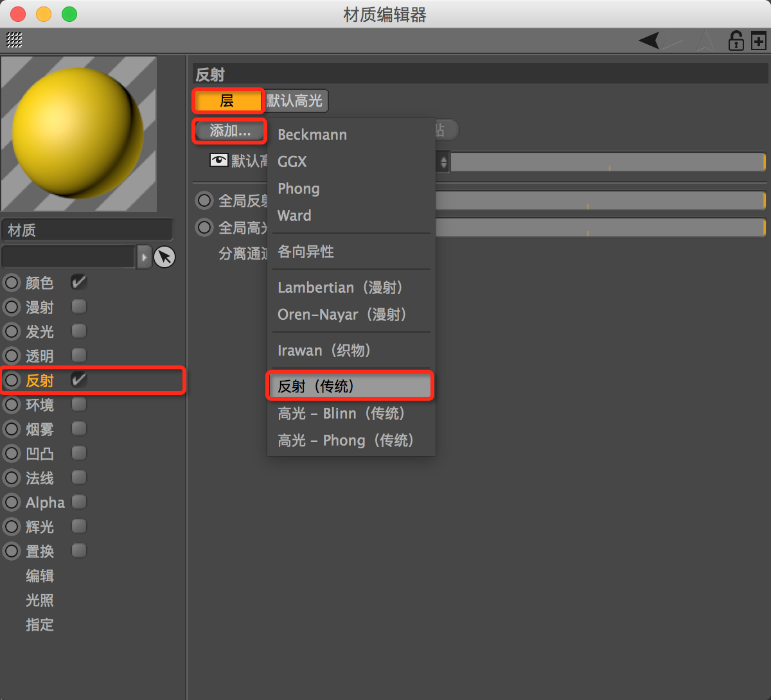Image resolution: width=771 pixels, height=700 pixels.
Task: Click the back arrow navigation icon
Action: pos(649,40)
